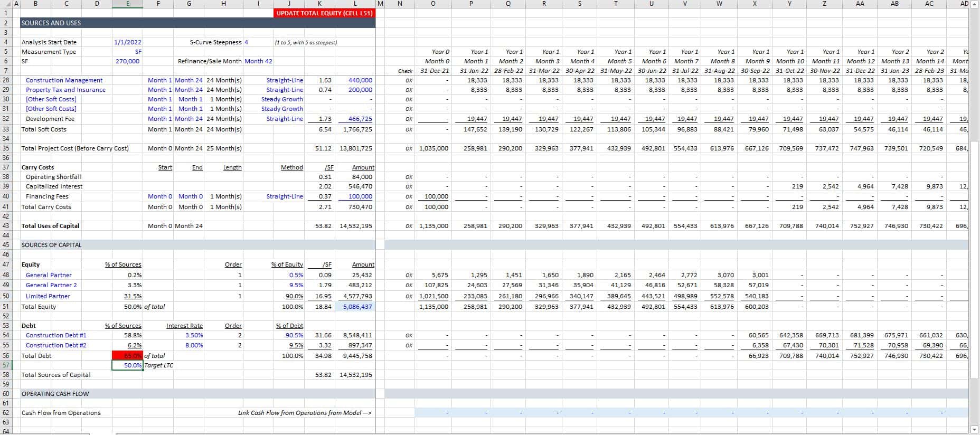Click Total Sources of Capital label
980x435 pixels.
55,375
